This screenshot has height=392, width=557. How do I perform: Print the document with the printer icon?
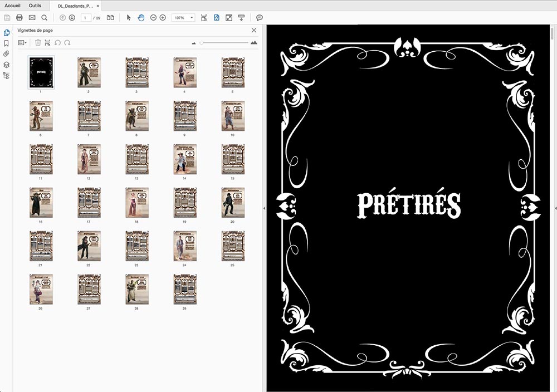pos(19,18)
